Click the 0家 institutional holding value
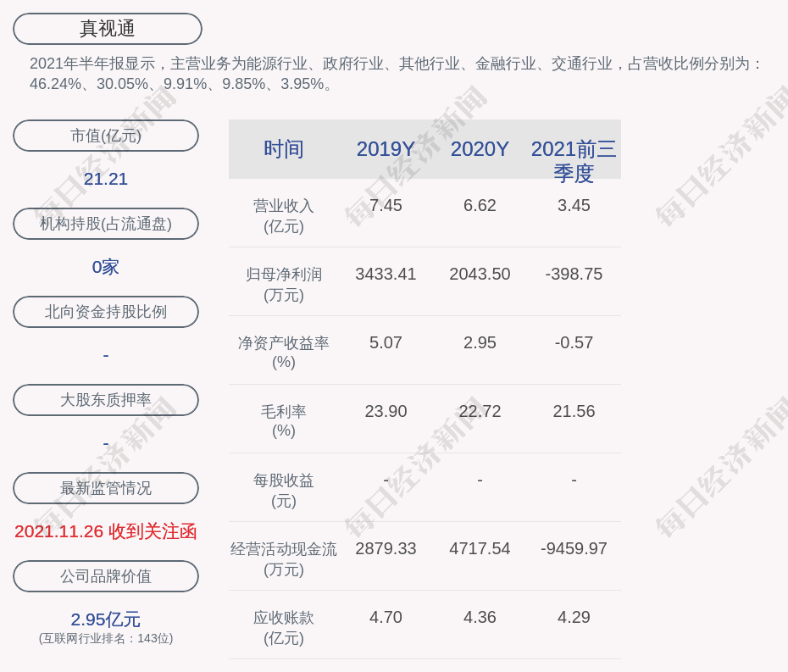Image resolution: width=788 pixels, height=672 pixels. pos(106,267)
